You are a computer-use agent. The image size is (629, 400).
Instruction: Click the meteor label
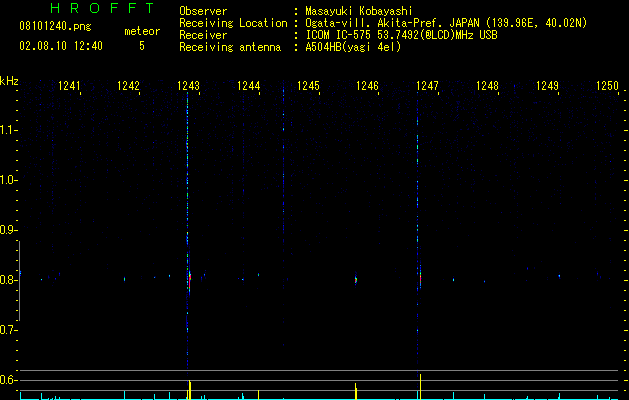click(142, 31)
